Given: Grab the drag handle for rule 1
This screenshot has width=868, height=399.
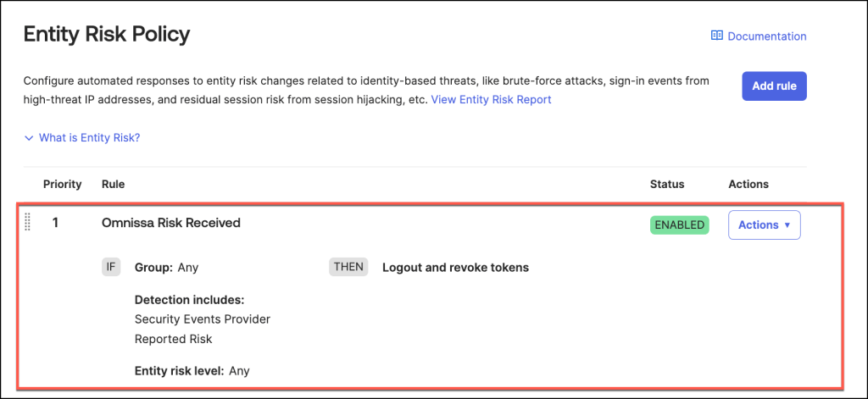Looking at the screenshot, I should pos(27,223).
